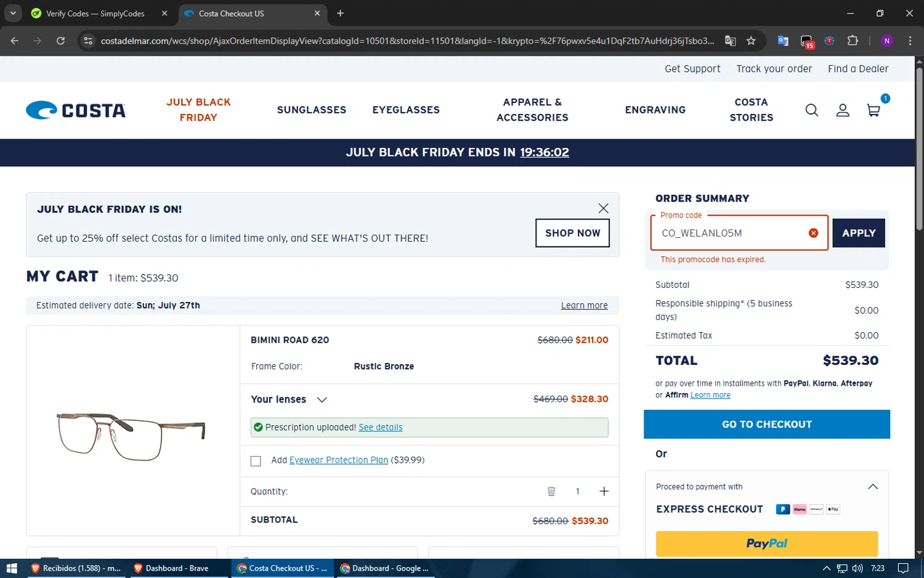Select the Costa Checkout US tab

point(253,13)
